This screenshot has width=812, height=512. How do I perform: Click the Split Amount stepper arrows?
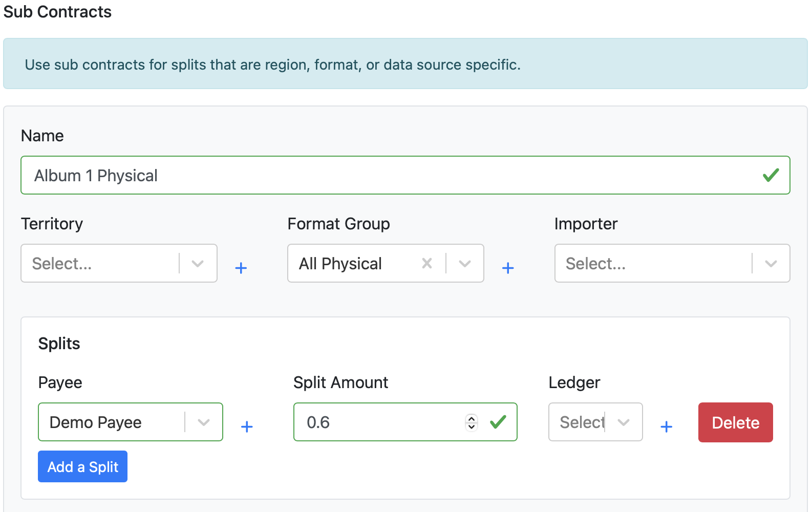click(472, 422)
